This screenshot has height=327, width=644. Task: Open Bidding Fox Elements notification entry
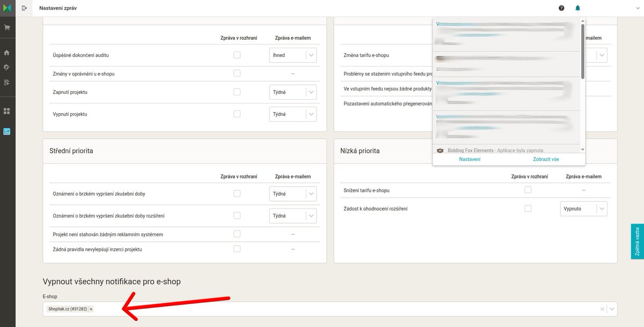click(506, 150)
